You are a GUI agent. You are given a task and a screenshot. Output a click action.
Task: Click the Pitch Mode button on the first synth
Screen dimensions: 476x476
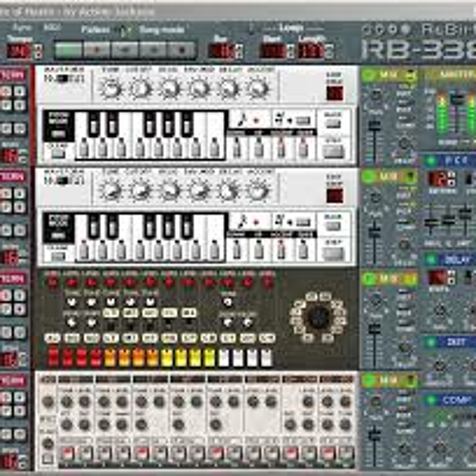(x=58, y=134)
